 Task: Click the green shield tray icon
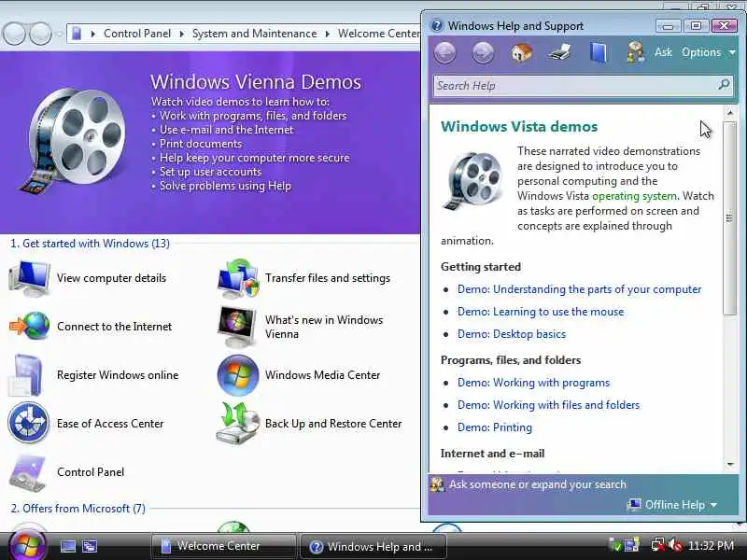point(615,545)
